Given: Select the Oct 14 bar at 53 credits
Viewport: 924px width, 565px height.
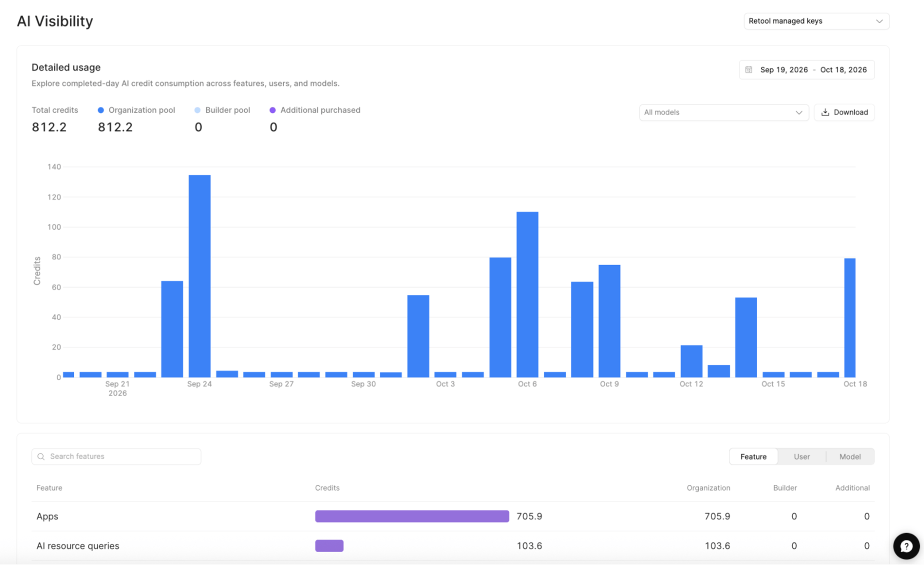Looking at the screenshot, I should (746, 337).
